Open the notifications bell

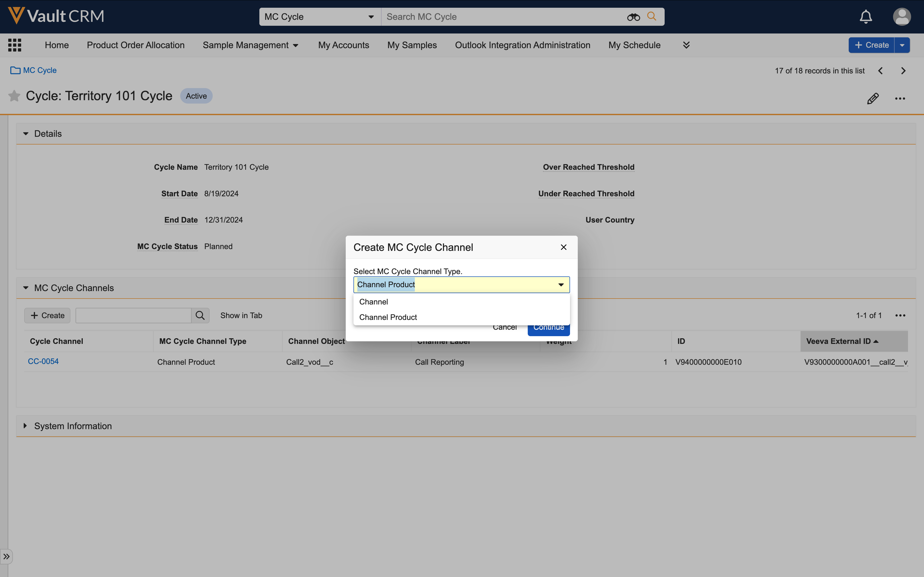click(x=865, y=17)
